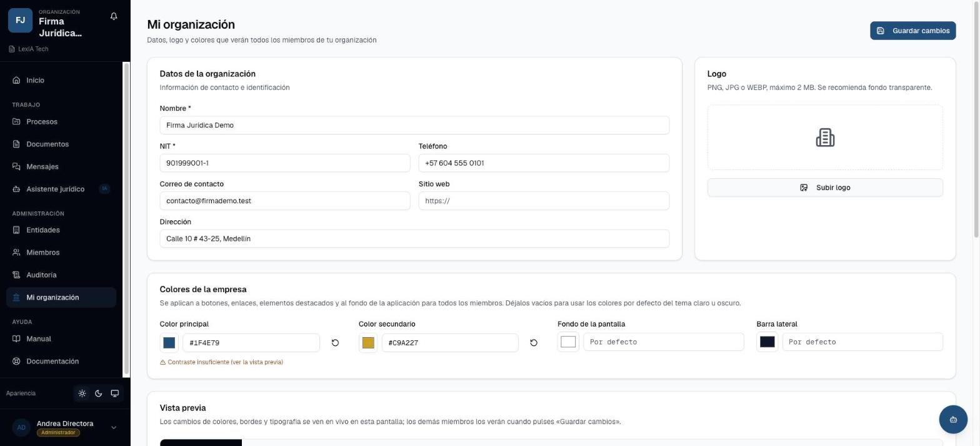Click the Color secundario hex field

tap(450, 343)
